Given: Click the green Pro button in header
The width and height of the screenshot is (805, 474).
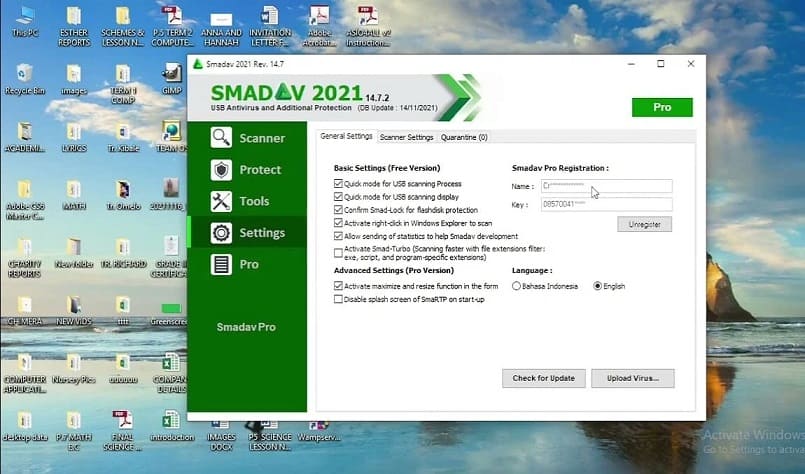Looking at the screenshot, I should pos(662,107).
